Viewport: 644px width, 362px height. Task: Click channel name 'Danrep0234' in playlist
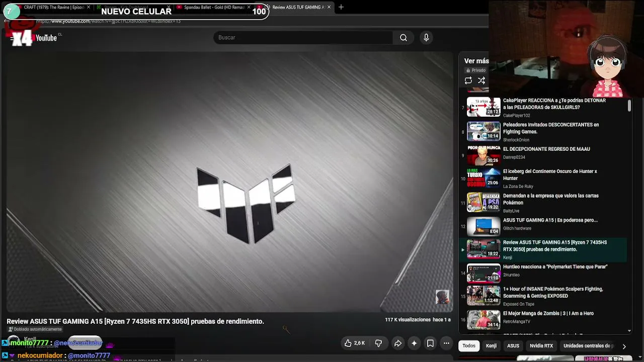[x=514, y=157]
